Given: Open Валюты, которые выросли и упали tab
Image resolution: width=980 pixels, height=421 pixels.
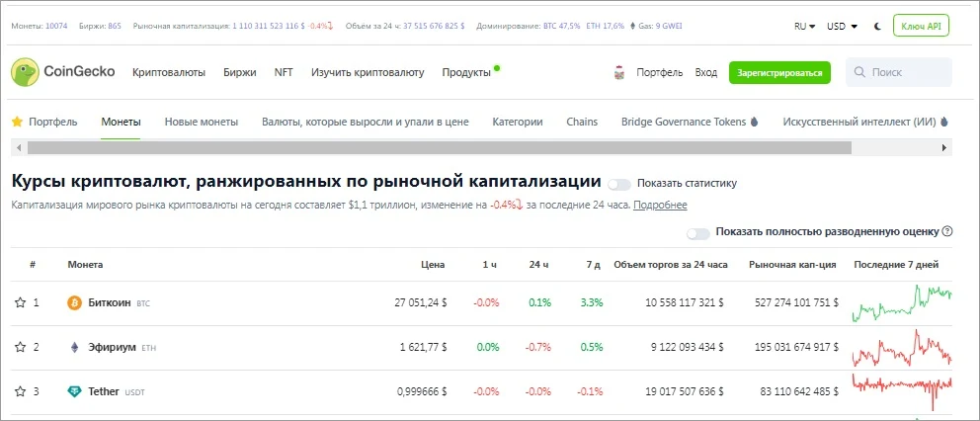Looking at the screenshot, I should pos(365,122).
